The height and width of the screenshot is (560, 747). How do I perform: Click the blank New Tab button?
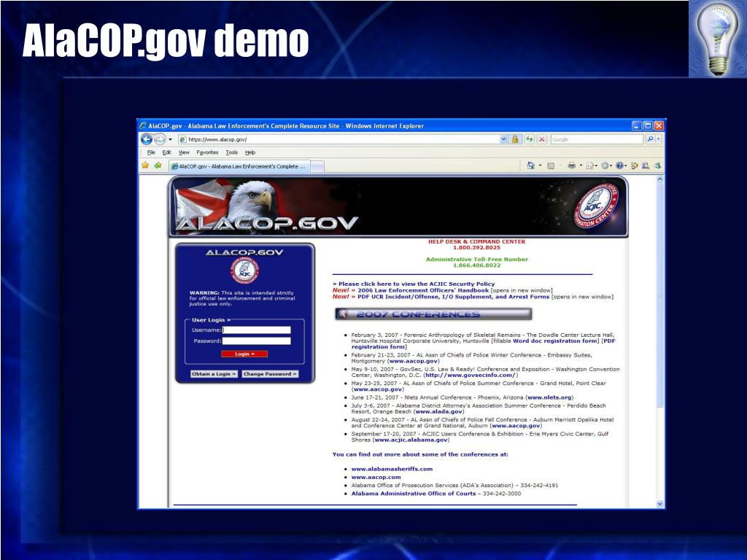pyautogui.click(x=317, y=166)
